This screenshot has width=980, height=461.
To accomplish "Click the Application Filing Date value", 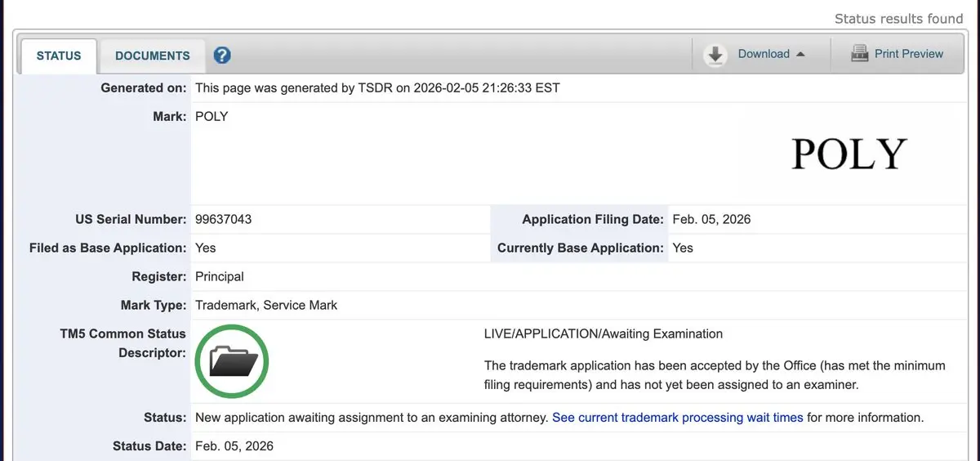I will [711, 219].
